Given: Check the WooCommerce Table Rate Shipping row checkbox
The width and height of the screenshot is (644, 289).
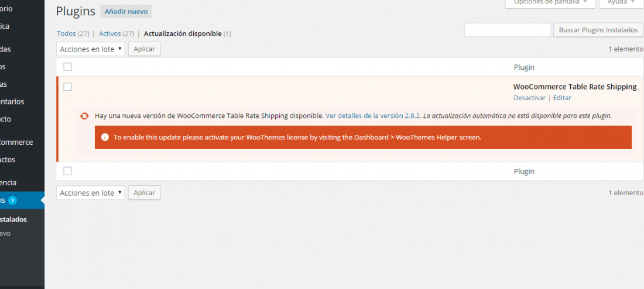Looking at the screenshot, I should pos(68,87).
